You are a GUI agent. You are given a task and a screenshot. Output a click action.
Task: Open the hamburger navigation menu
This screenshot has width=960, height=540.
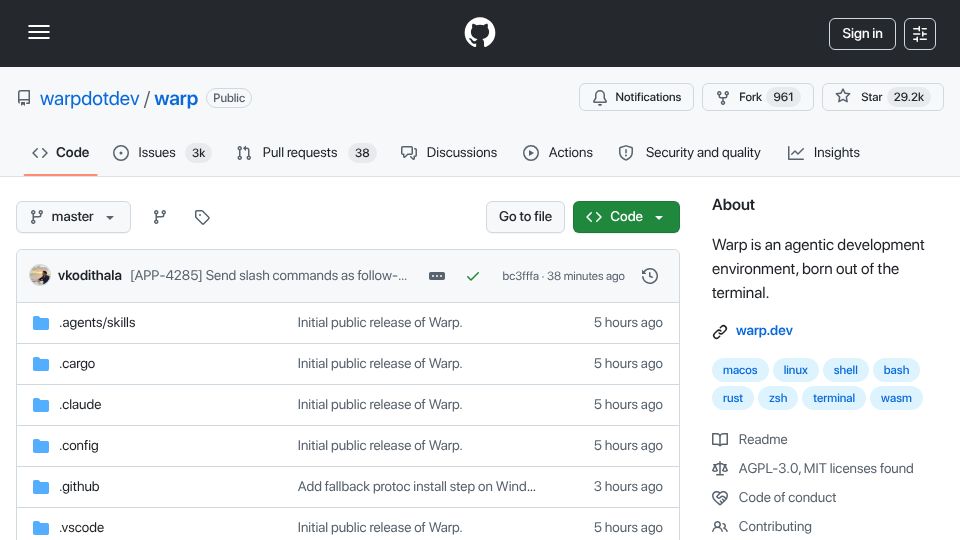click(x=39, y=32)
